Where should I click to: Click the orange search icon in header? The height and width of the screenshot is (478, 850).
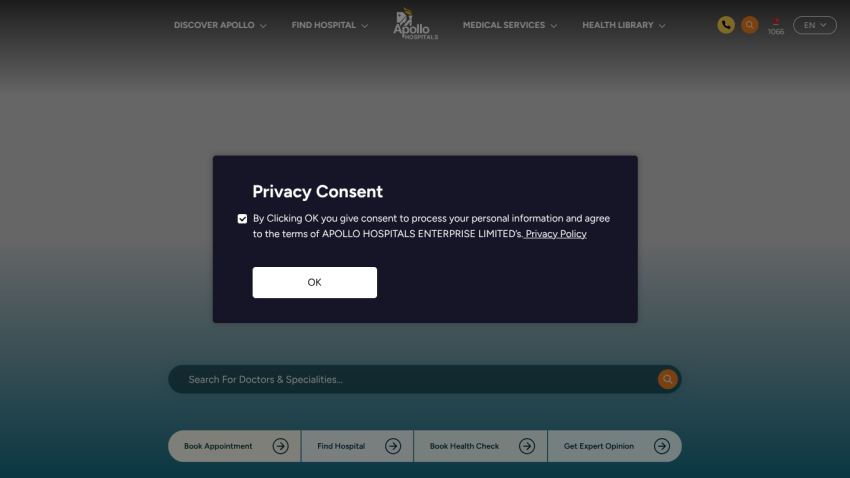(750, 25)
